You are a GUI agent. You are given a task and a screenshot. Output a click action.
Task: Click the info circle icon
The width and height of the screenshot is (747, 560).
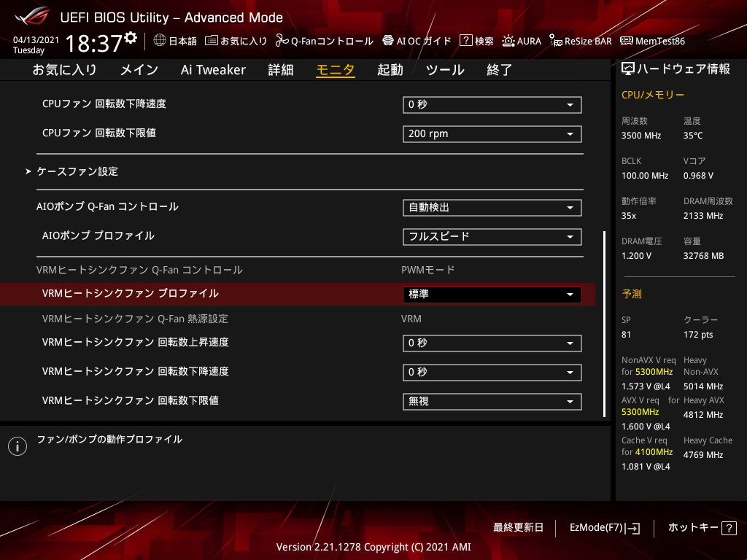18,446
